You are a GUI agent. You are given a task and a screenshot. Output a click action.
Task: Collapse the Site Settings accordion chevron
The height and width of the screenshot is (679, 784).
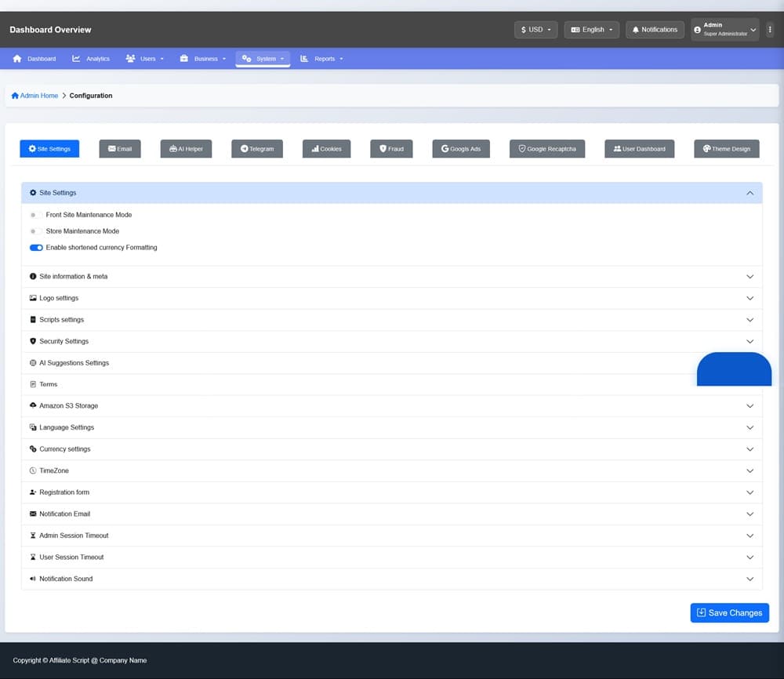click(x=750, y=193)
